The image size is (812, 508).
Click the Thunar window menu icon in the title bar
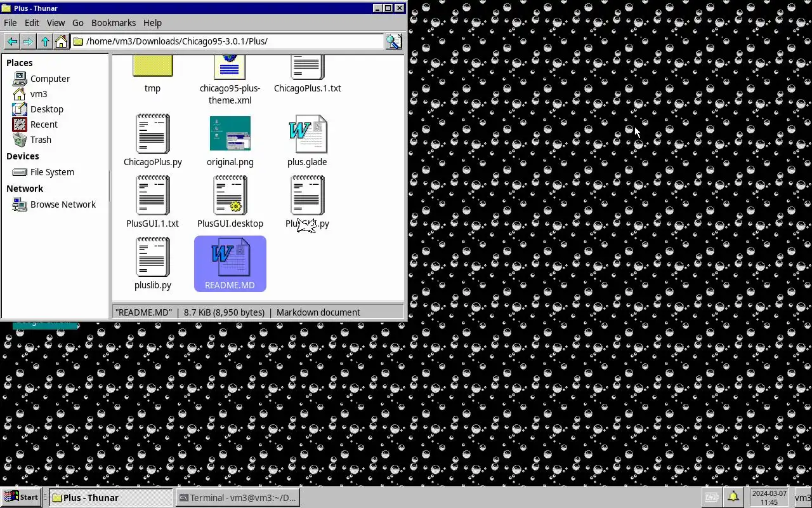(x=6, y=8)
